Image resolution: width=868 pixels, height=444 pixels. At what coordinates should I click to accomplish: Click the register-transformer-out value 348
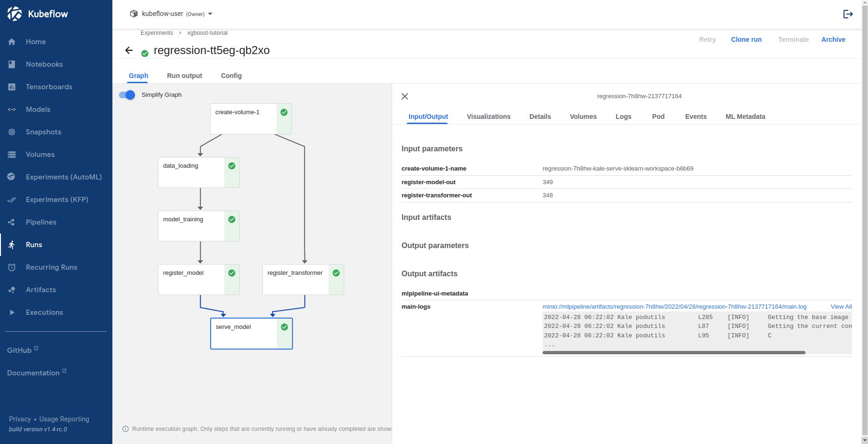point(548,195)
